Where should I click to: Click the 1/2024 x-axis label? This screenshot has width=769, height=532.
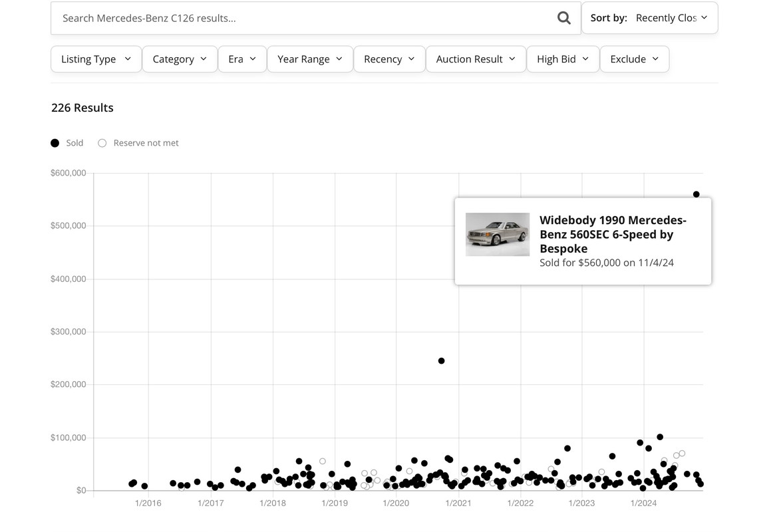pyautogui.click(x=643, y=503)
